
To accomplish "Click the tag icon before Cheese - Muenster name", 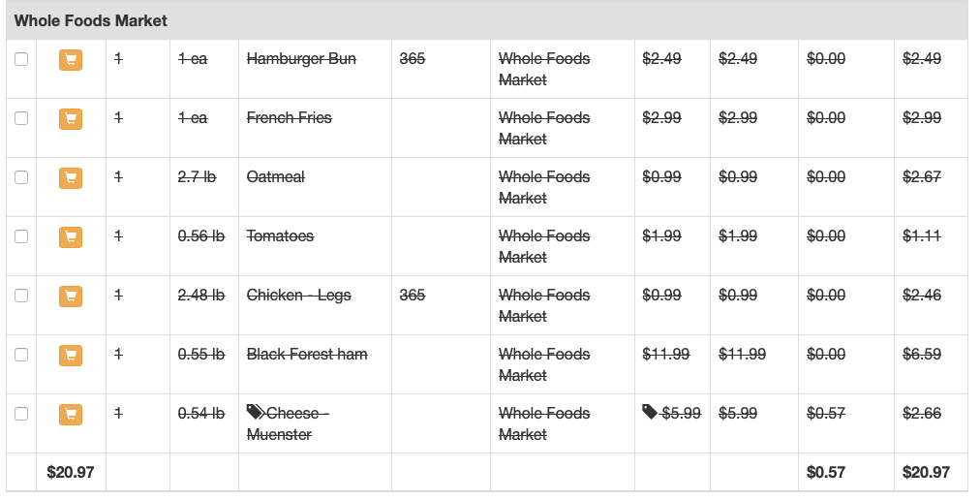I will [255, 412].
